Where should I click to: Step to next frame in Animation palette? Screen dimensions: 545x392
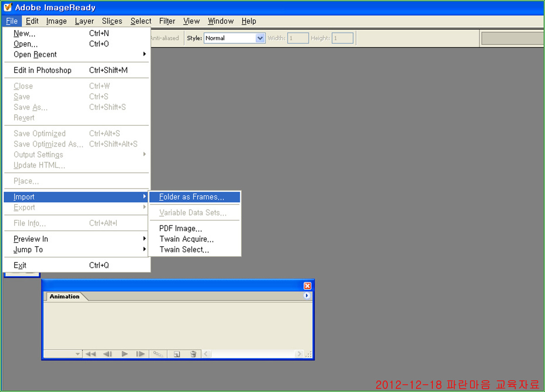pyautogui.click(x=141, y=354)
